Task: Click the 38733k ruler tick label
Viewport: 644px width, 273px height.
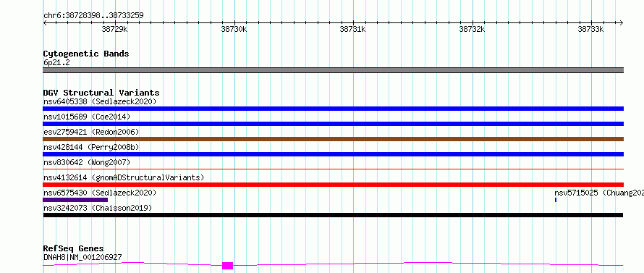Action: [590, 29]
